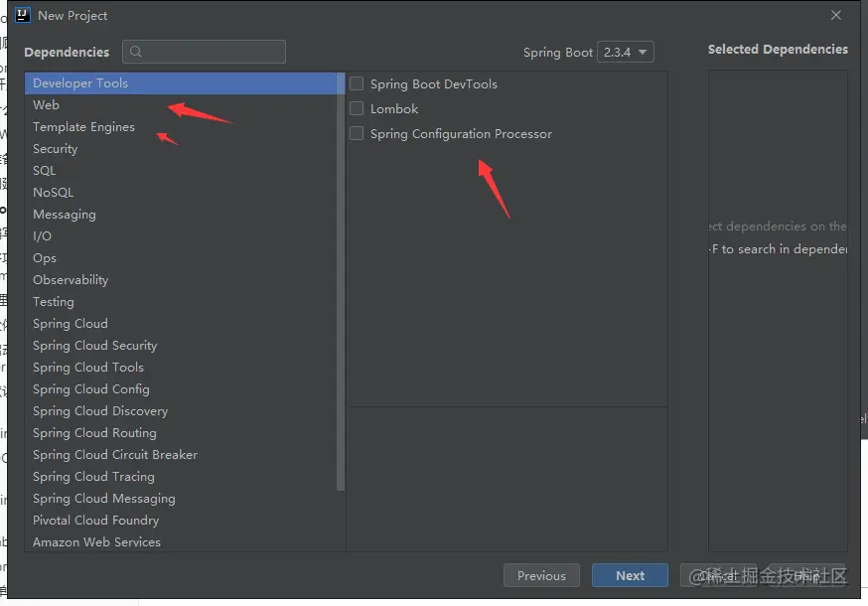Select Amazon Web Services category
The height and width of the screenshot is (606, 868).
point(181,541)
